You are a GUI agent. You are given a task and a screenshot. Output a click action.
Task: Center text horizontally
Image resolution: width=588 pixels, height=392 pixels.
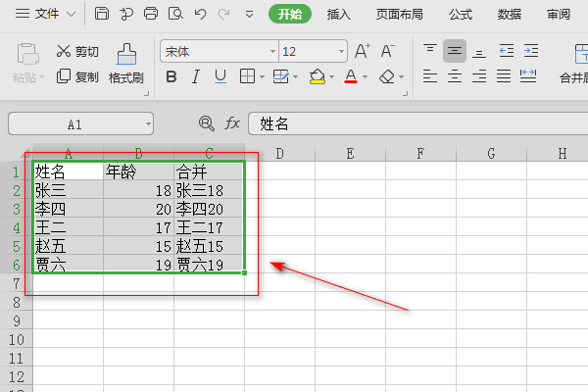pos(455,76)
